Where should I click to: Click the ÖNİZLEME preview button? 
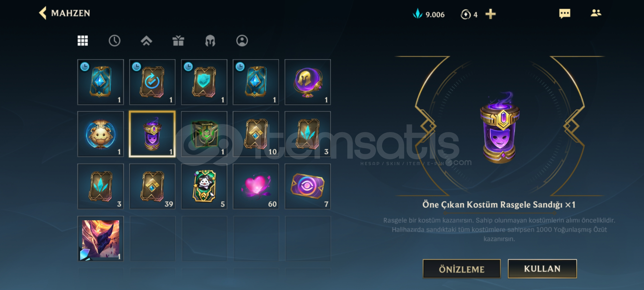coord(462,269)
